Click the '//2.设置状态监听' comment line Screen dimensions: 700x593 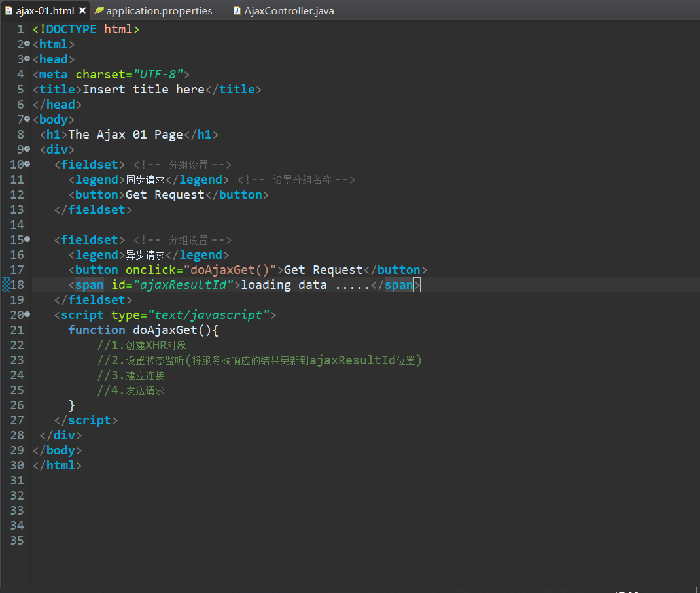[259, 360]
